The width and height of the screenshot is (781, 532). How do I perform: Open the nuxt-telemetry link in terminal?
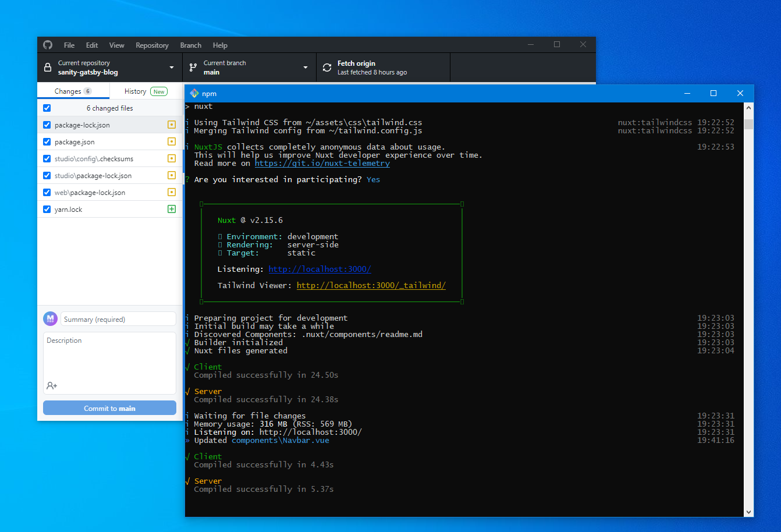coord(322,164)
